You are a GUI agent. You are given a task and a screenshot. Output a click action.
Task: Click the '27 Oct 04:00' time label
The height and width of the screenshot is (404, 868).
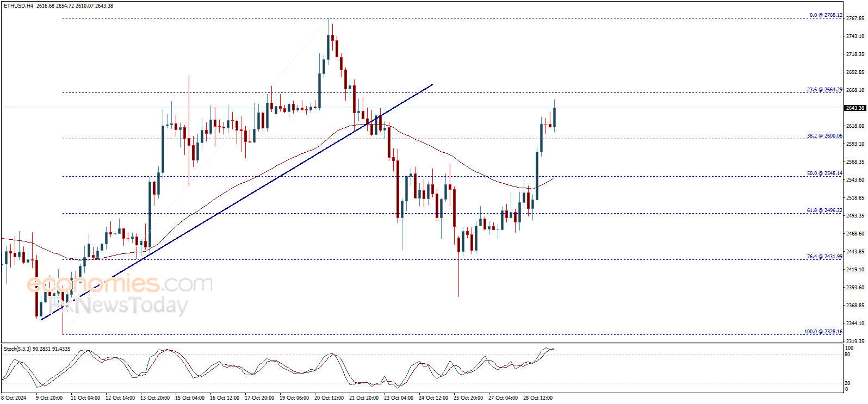[503, 398]
